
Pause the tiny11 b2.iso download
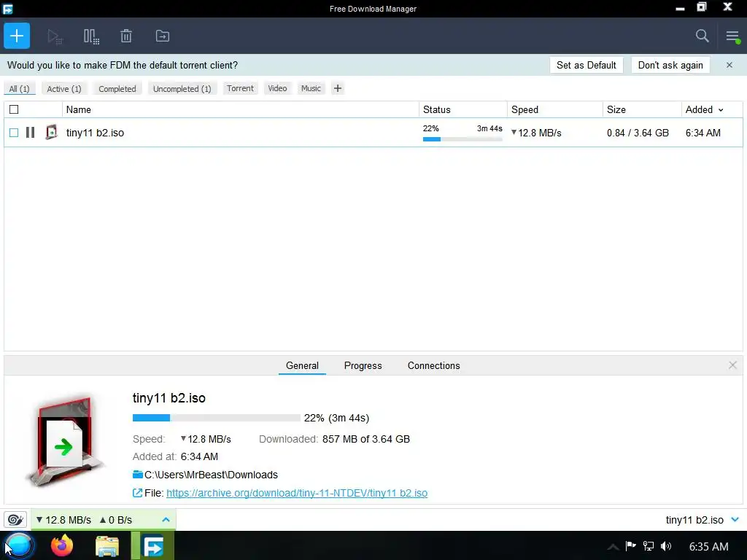30,133
